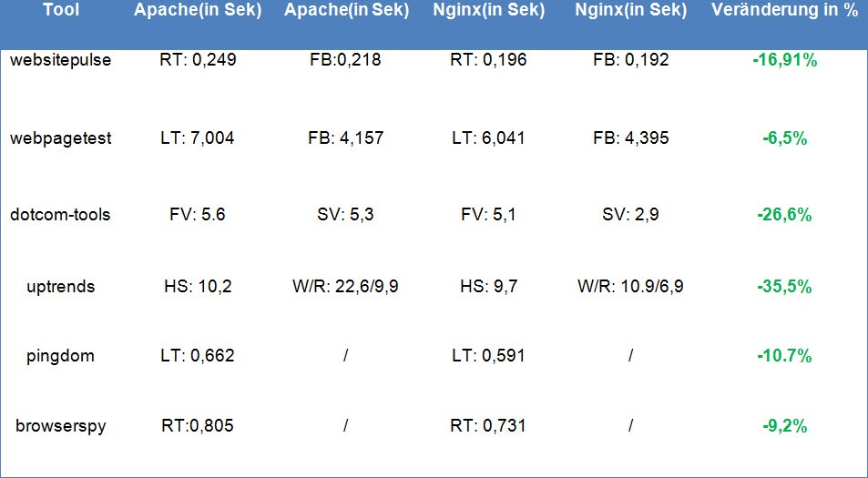Image resolution: width=868 pixels, height=478 pixels.
Task: Click the dotcom-tools row label
Action: pos(60,214)
